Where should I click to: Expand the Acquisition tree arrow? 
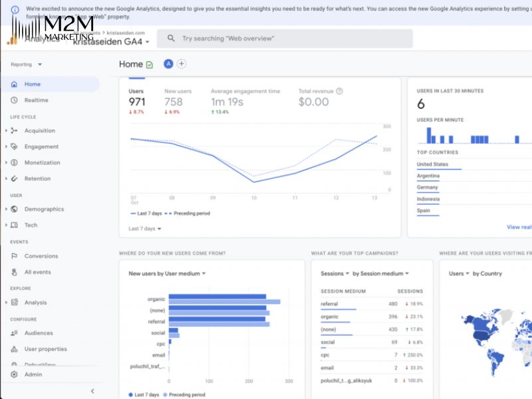tap(6, 130)
